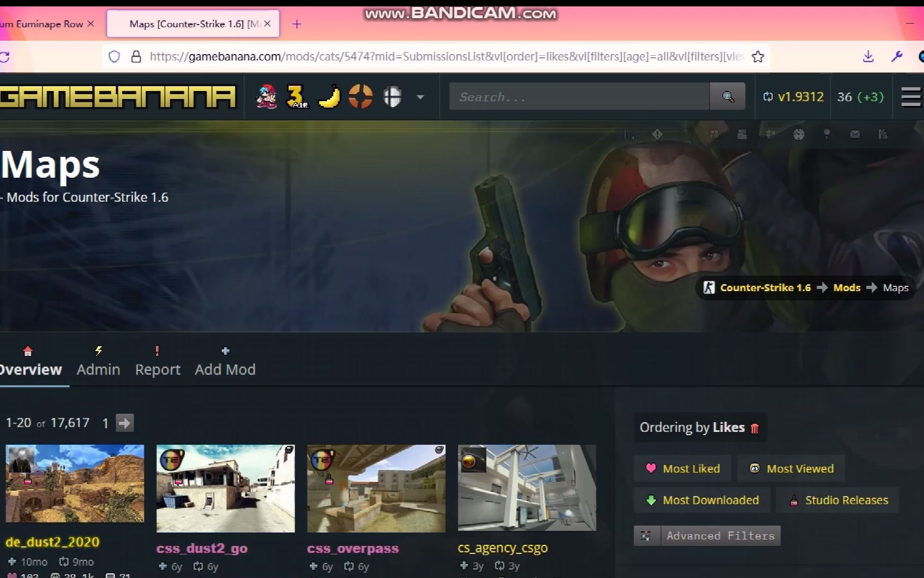924x578 pixels.
Task: Click the wrench developer tools icon
Action: point(897,56)
